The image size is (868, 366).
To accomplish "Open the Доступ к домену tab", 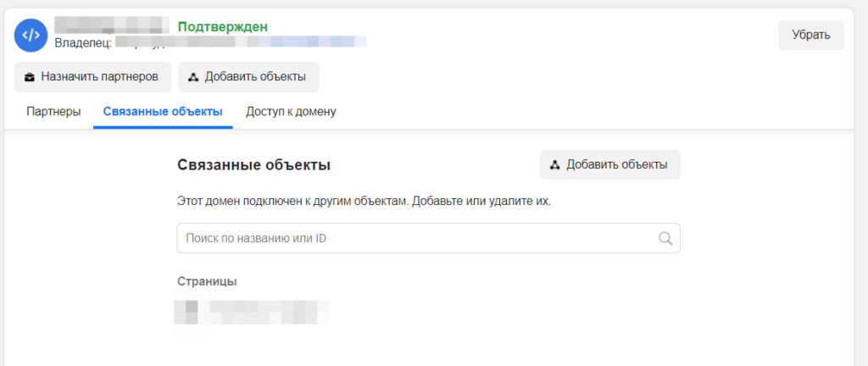I will [x=291, y=112].
